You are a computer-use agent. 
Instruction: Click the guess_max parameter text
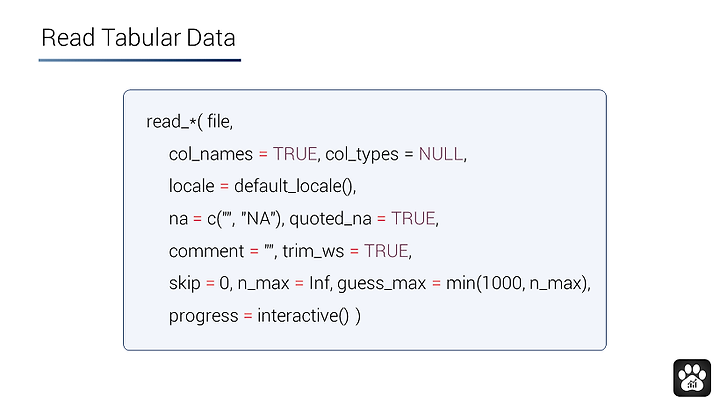[x=382, y=284]
